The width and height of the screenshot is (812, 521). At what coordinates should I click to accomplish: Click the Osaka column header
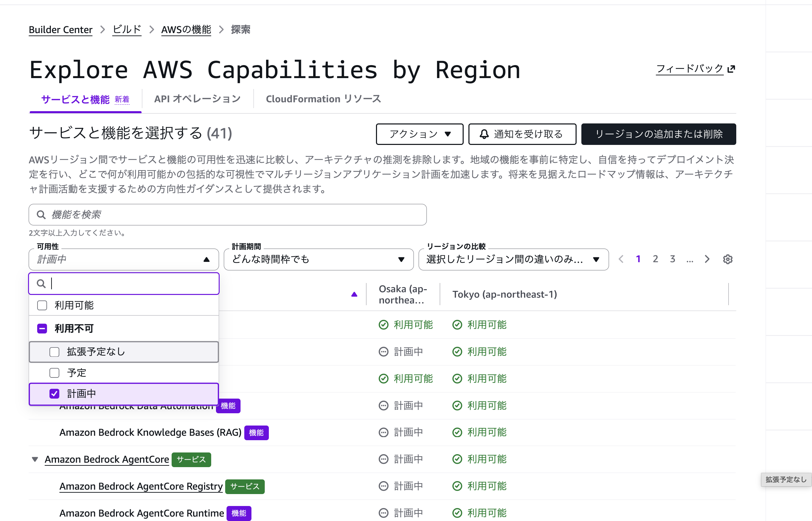pos(403,294)
